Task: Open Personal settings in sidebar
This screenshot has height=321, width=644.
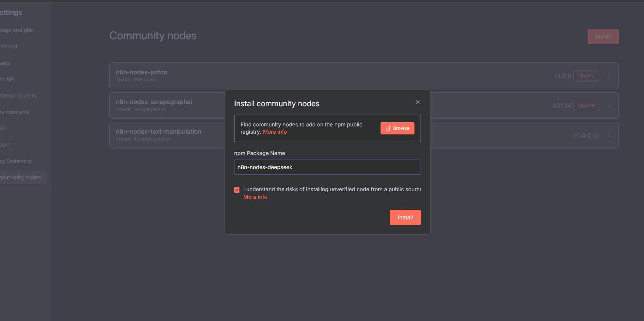Action: pos(8,46)
